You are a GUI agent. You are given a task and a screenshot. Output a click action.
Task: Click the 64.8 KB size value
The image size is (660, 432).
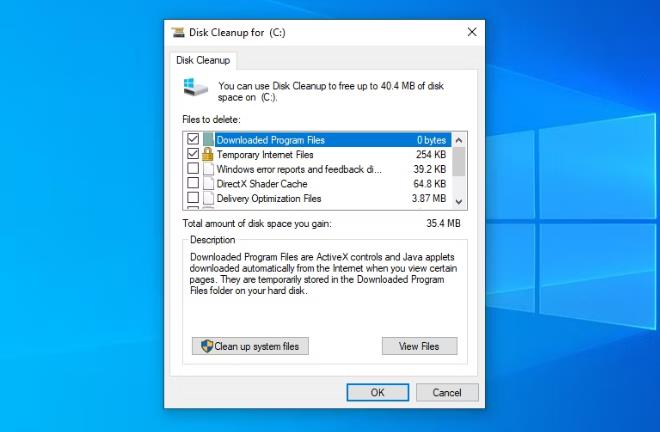tap(429, 184)
